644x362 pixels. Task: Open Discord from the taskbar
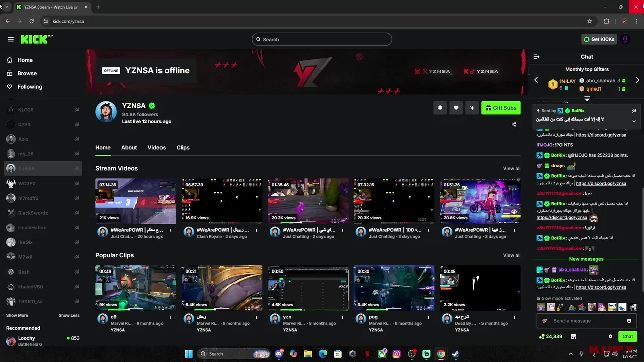279,354
